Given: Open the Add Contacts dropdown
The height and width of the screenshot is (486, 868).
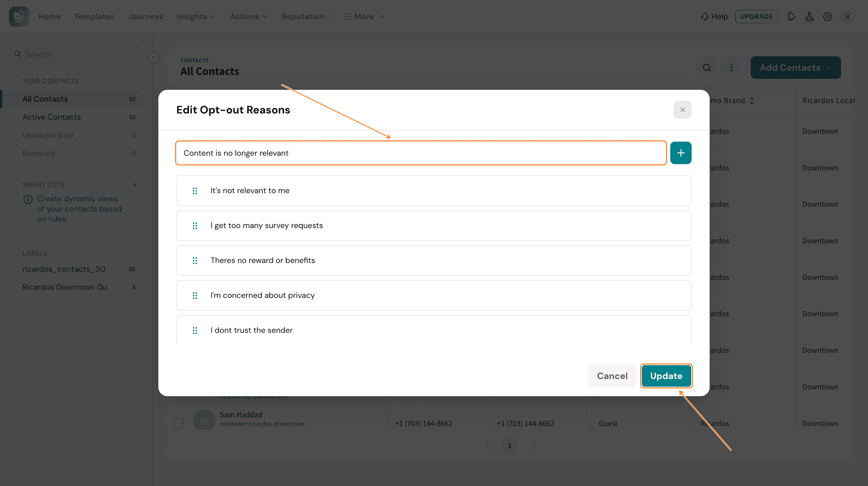Looking at the screenshot, I should click(795, 68).
